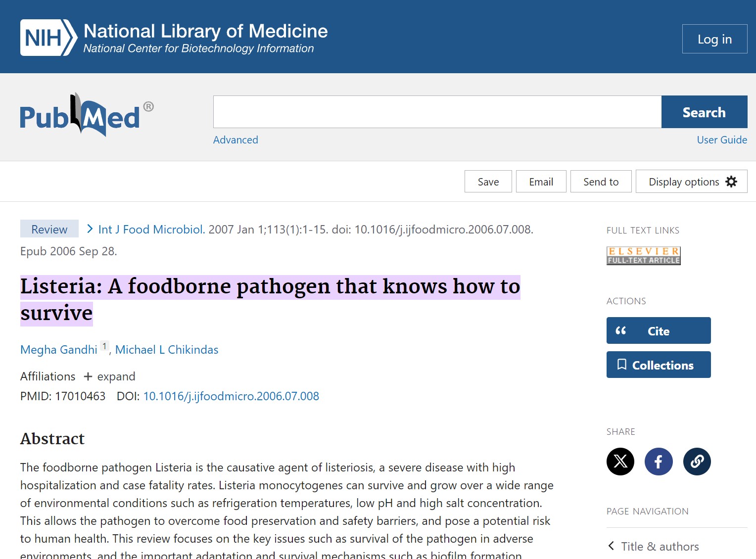Expand the author affiliations
The image size is (756, 559).
pyautogui.click(x=109, y=376)
